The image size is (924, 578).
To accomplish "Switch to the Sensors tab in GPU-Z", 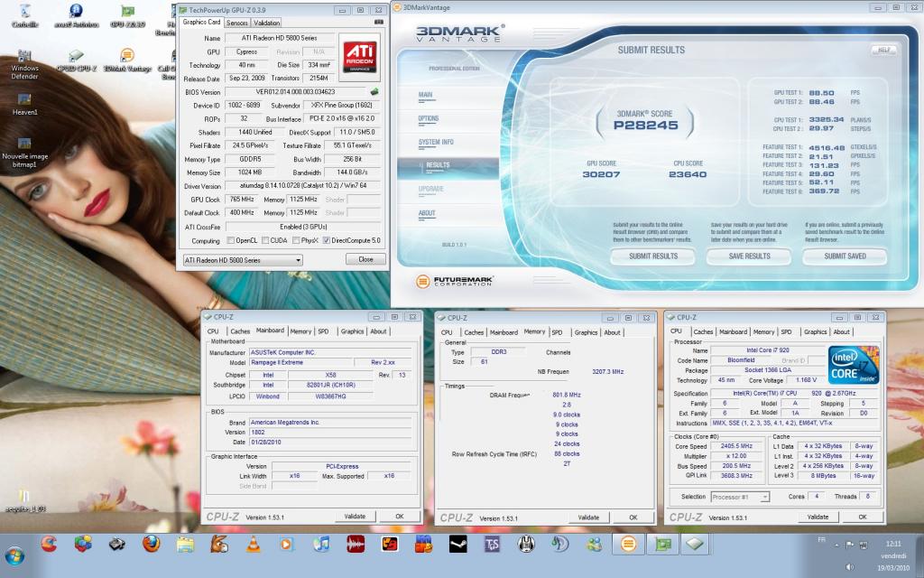I will pyautogui.click(x=237, y=23).
